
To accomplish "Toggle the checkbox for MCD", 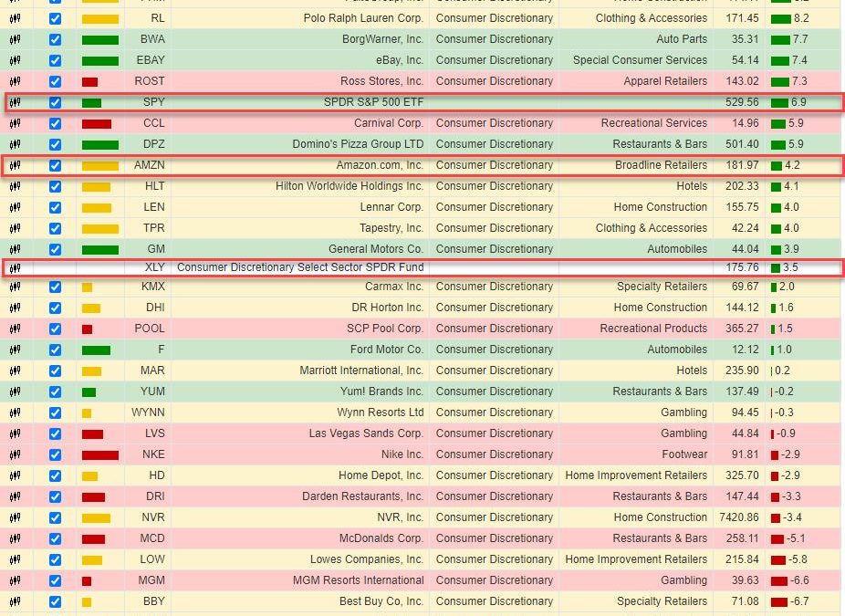I will [x=55, y=539].
